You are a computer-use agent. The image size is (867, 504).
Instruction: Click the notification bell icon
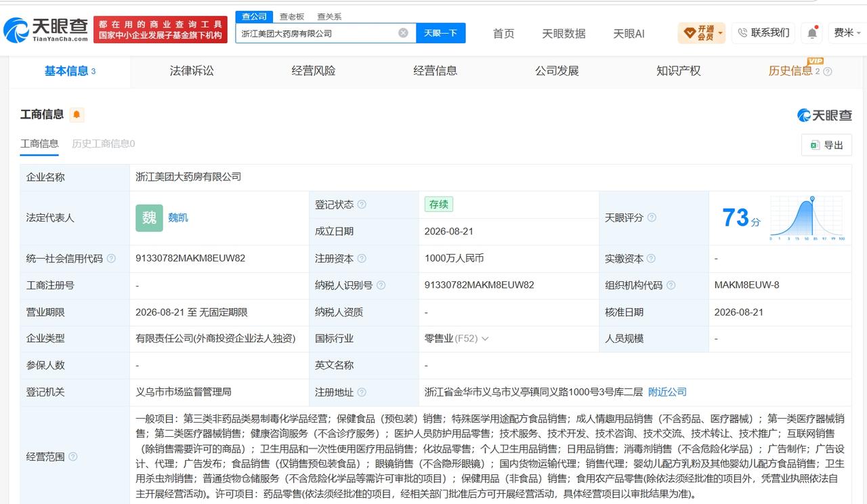click(811, 33)
